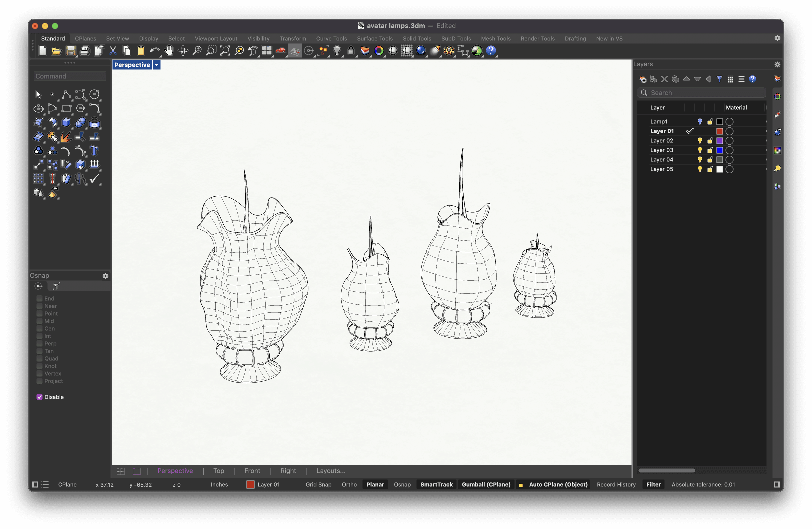Open the Perspective viewport dropdown arrow
This screenshot has width=812, height=529.
156,65
